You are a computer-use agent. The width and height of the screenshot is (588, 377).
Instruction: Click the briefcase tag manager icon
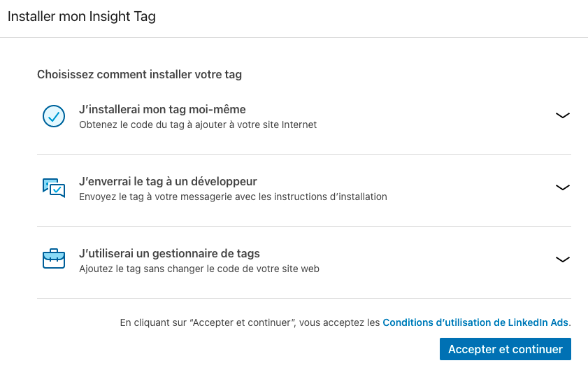[54, 259]
